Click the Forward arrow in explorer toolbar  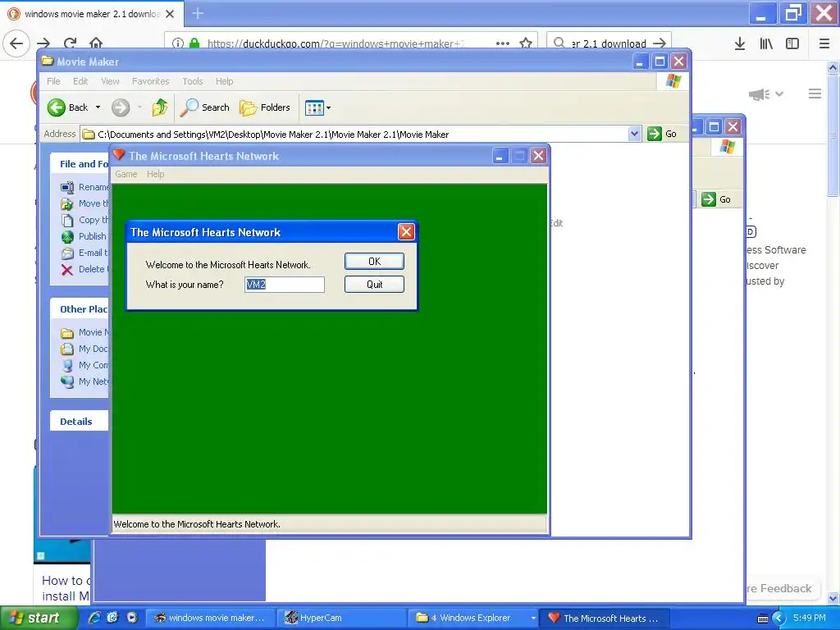click(121, 107)
